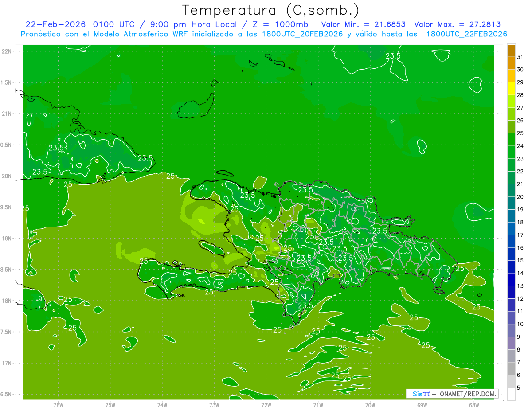This screenshot has width=532, height=411.
Task: Click the colorbar label "13"
Action: (x=520, y=286)
